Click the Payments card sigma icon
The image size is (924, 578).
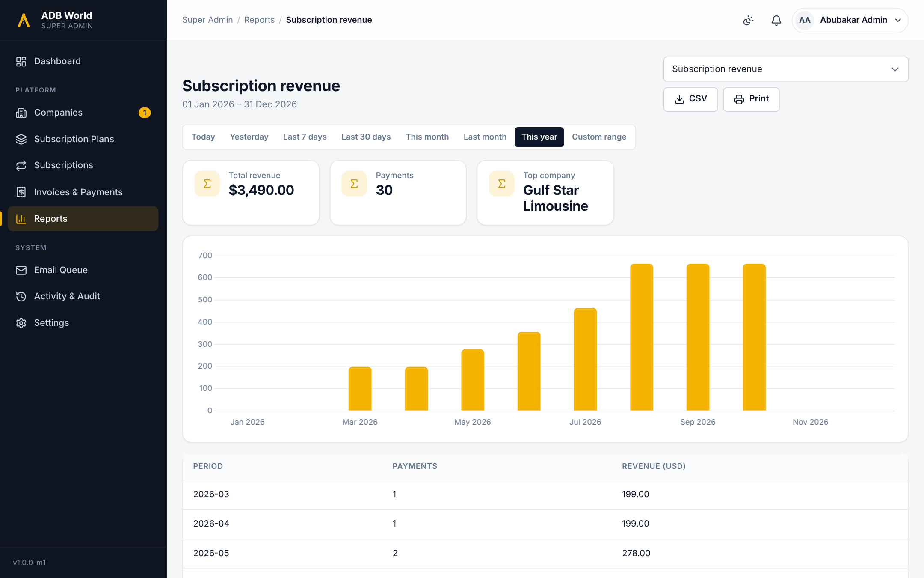coord(354,184)
